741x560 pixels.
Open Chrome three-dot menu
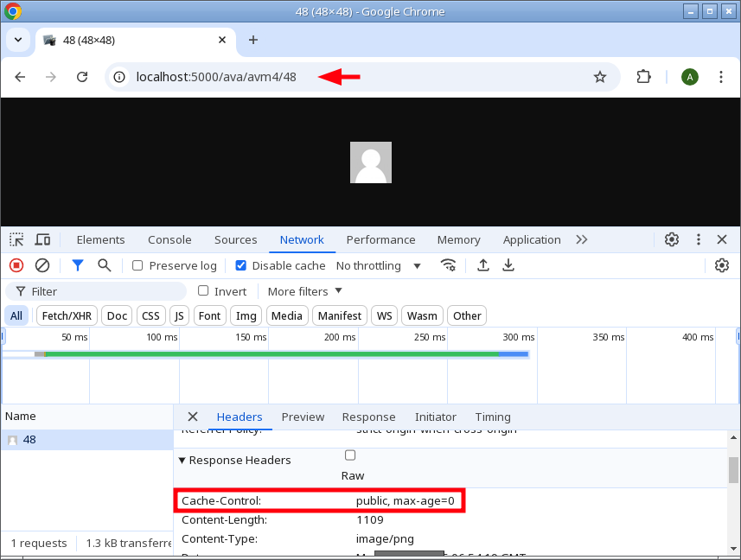tap(720, 77)
